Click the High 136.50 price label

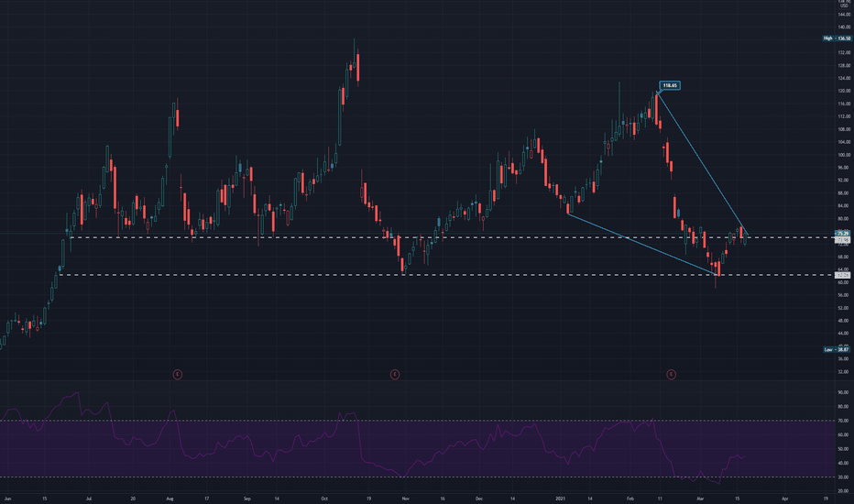coord(838,38)
